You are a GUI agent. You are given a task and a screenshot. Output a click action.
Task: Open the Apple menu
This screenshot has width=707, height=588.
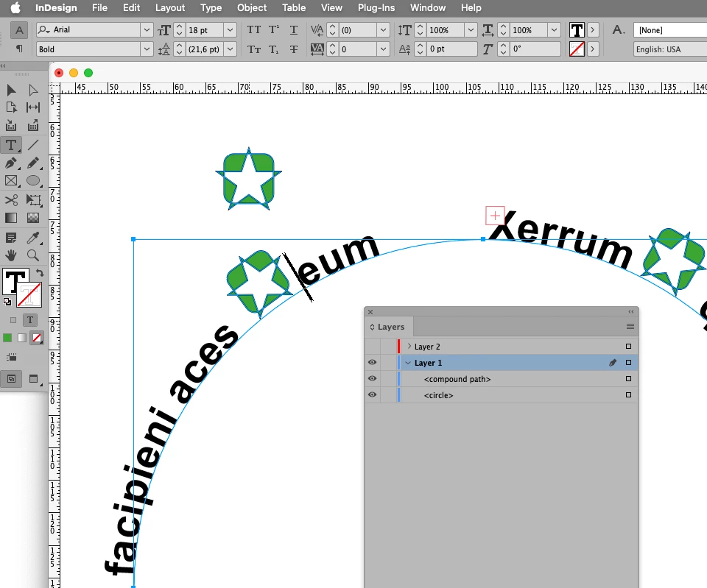pos(15,7)
